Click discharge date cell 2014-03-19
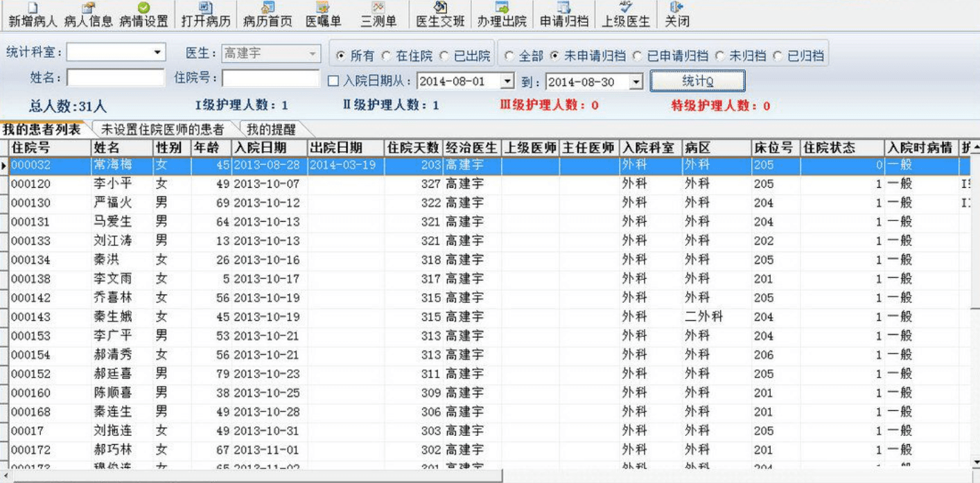 click(345, 166)
